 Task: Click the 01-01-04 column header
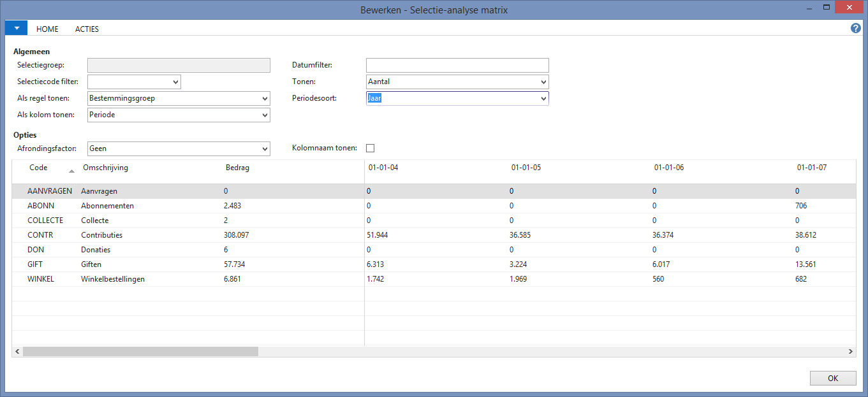tap(383, 168)
